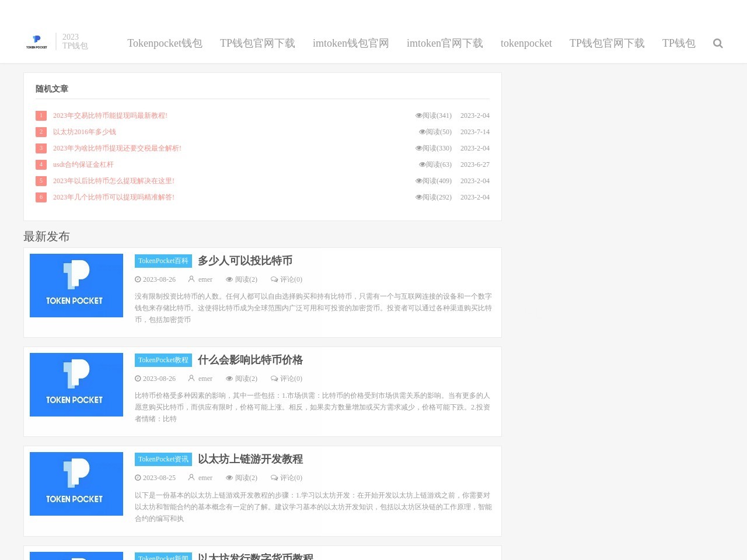Click the eye icon beside 阅读(292)
Image resolution: width=747 pixels, height=560 pixels.
click(x=418, y=197)
